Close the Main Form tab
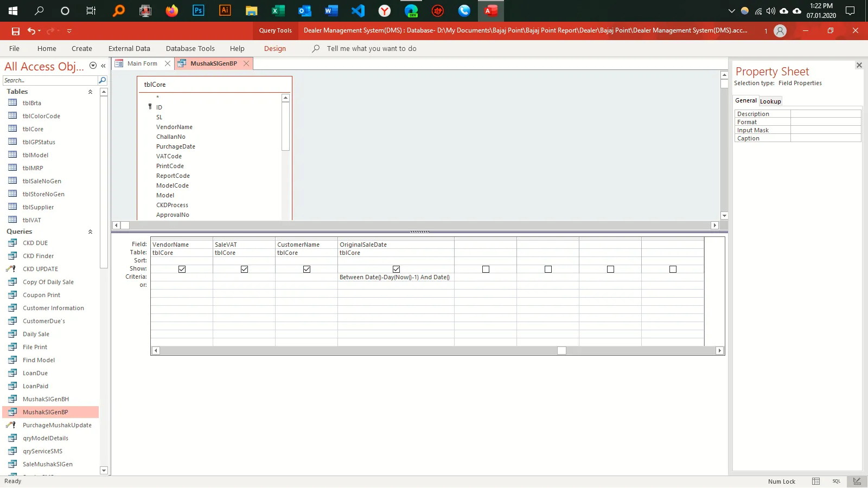 (168, 63)
